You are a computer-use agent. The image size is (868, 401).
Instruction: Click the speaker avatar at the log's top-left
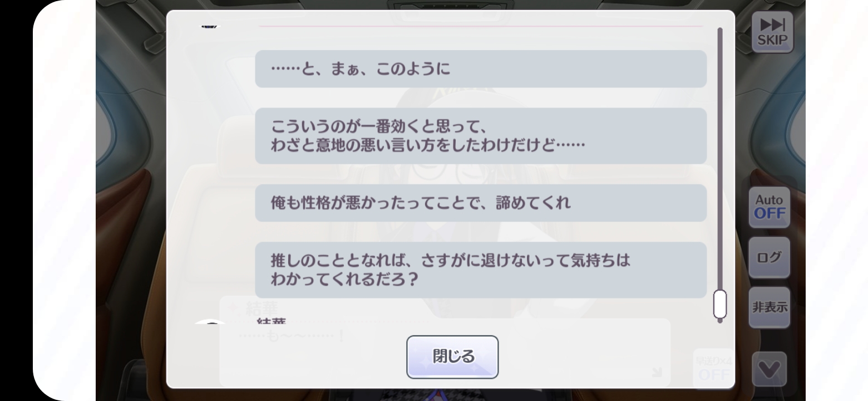tap(210, 26)
